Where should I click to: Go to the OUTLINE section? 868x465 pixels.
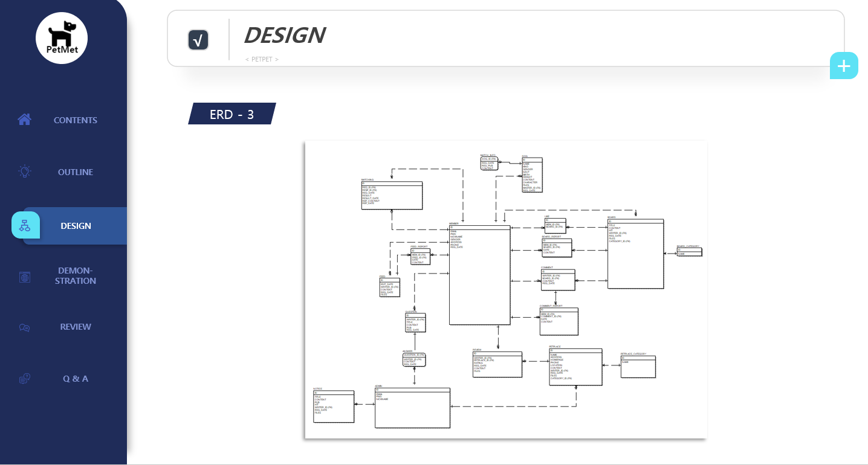[76, 172]
